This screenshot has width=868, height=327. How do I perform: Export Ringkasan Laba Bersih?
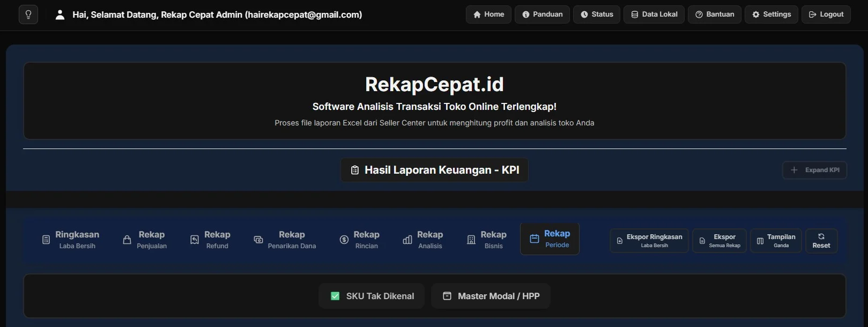(x=649, y=241)
